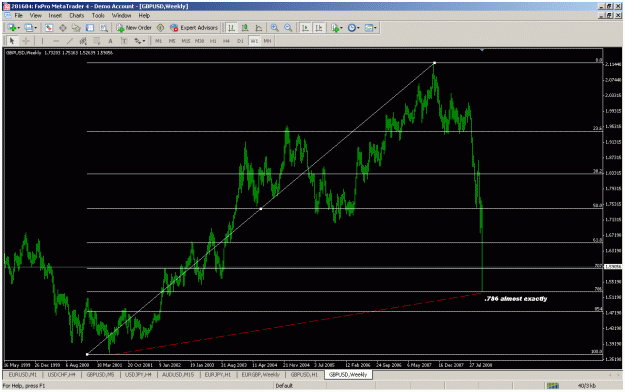Open the Templates icon
The image size is (625, 392).
[369, 28]
